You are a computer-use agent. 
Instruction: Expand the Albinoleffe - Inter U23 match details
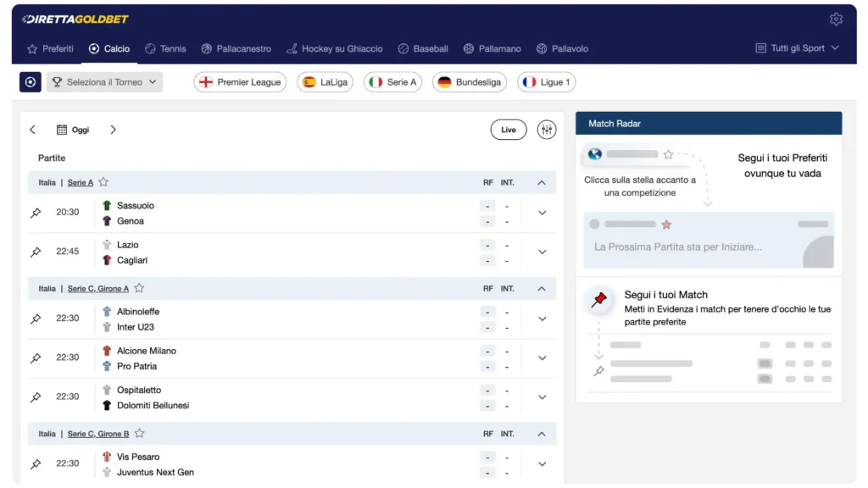[542, 318]
